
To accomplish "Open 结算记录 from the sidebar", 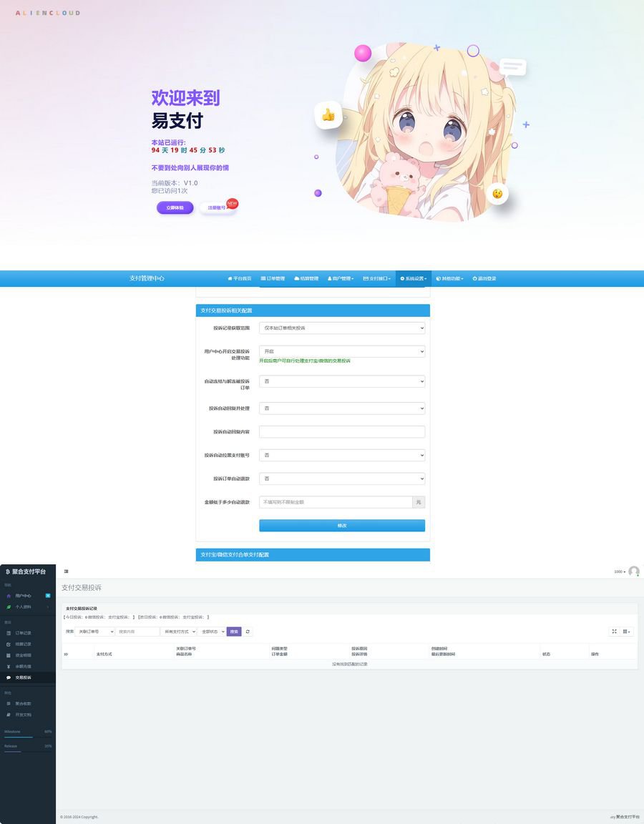I will tap(24, 644).
